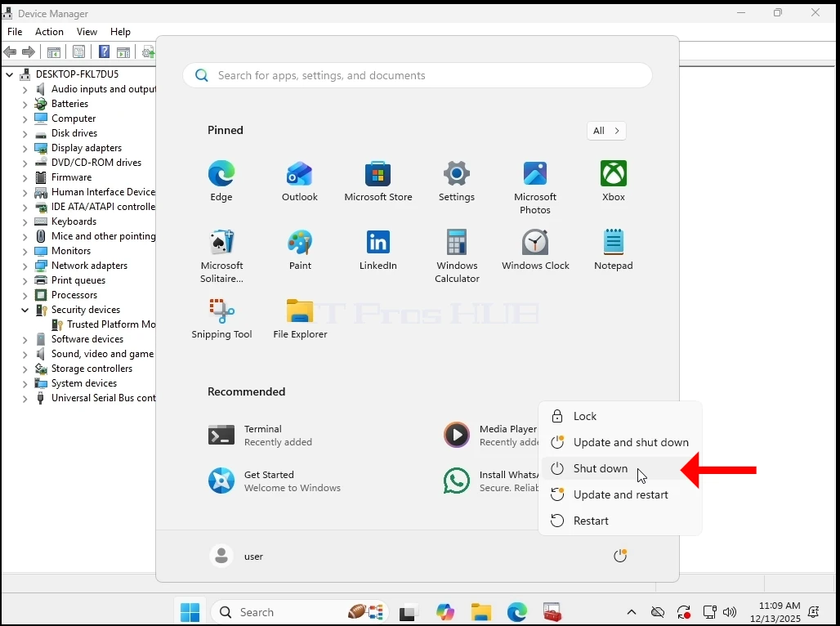Viewport: 840px width, 626px height.
Task: Start Microsoft Solitaire
Action: coord(221,256)
